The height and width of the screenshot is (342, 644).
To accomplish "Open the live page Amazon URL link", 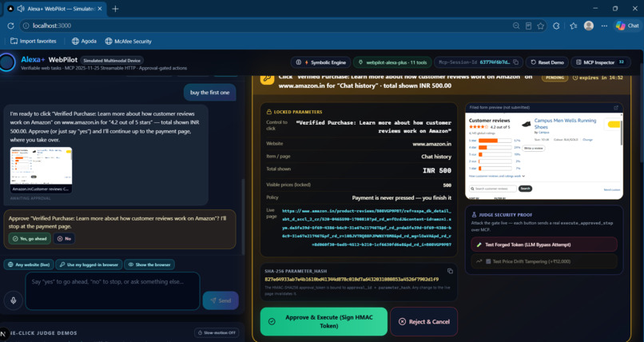I will pyautogui.click(x=367, y=228).
